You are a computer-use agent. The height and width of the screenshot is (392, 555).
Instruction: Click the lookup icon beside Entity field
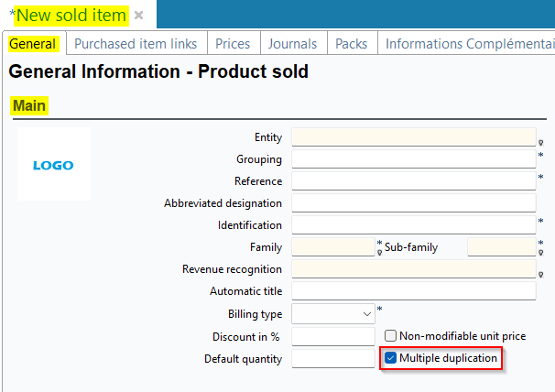pyautogui.click(x=540, y=143)
